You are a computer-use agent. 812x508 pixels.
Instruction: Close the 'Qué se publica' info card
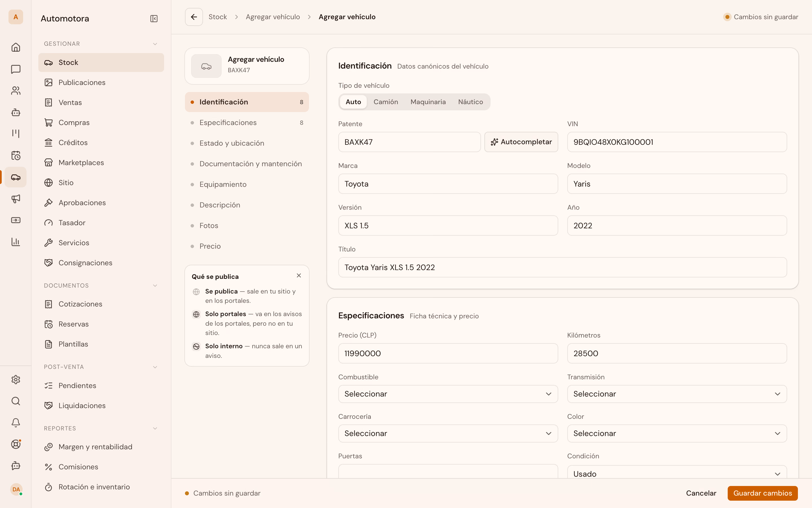tap(299, 275)
